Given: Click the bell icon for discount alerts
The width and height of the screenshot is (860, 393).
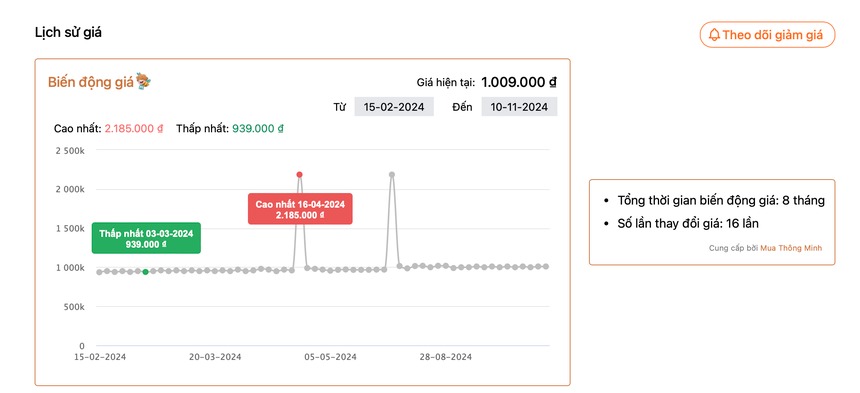Looking at the screenshot, I should tap(714, 35).
